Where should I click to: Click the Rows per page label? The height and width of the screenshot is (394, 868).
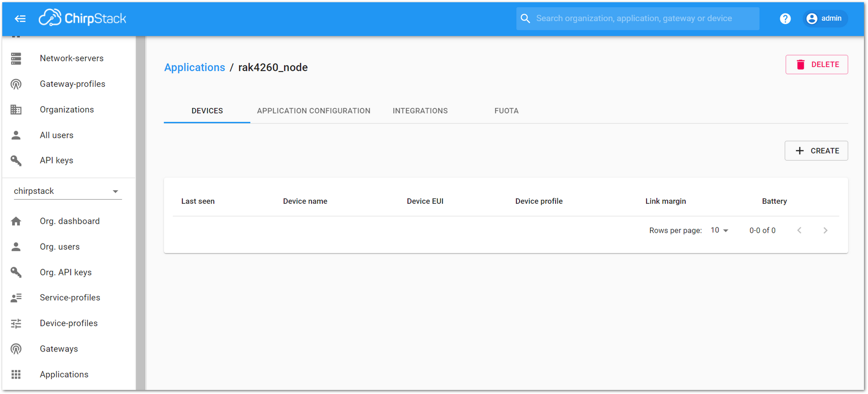click(675, 230)
